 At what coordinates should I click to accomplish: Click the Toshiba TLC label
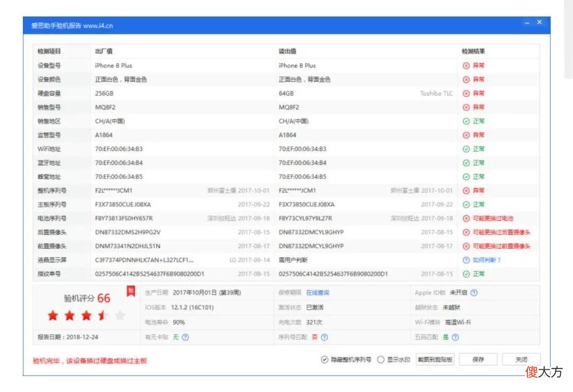click(x=437, y=93)
